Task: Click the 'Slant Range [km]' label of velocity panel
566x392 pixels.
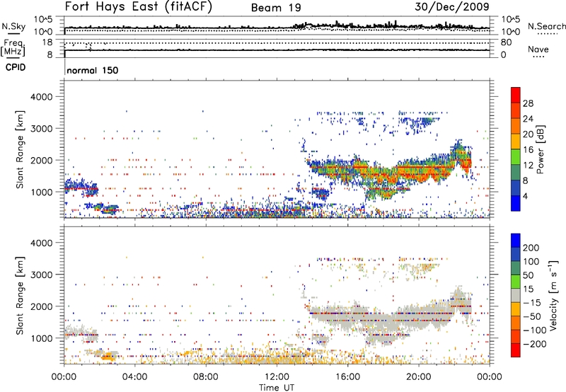Action: click(20, 296)
